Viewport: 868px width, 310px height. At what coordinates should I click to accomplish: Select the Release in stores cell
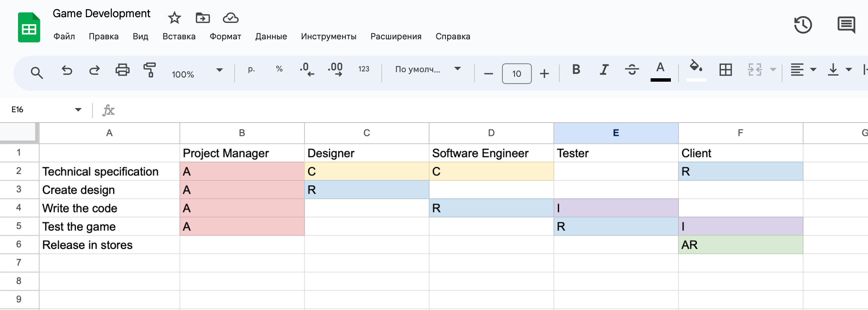[109, 245]
